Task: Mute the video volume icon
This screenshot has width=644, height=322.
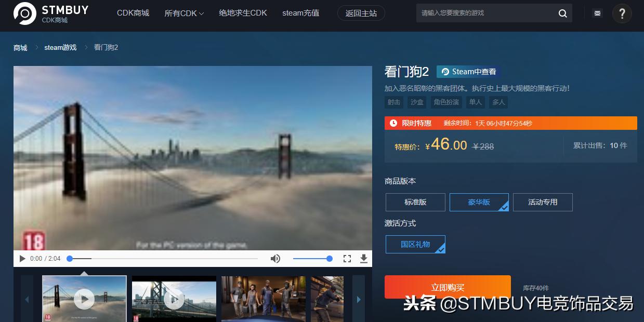Action: [x=275, y=258]
